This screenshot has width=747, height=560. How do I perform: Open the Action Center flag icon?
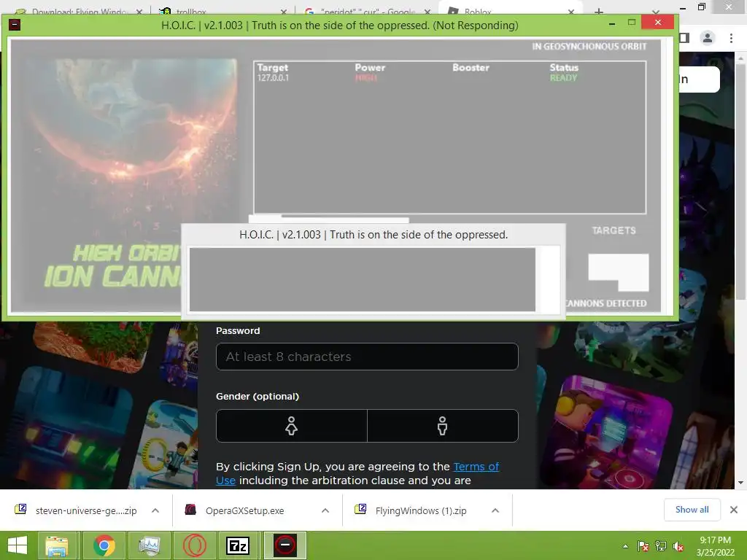(643, 546)
